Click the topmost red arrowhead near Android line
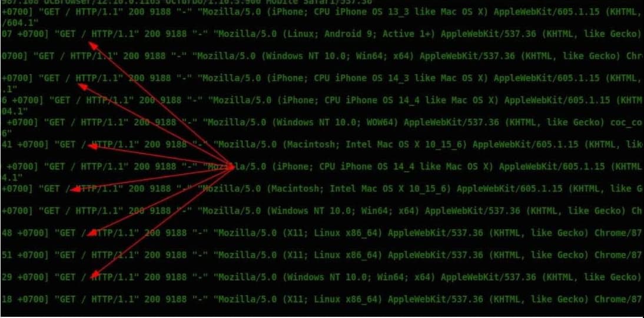 [93, 45]
